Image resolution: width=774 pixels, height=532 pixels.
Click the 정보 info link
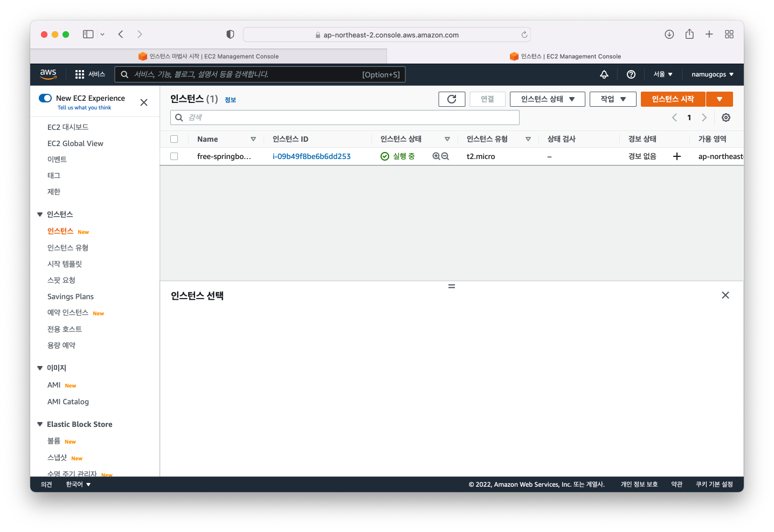[x=230, y=100]
